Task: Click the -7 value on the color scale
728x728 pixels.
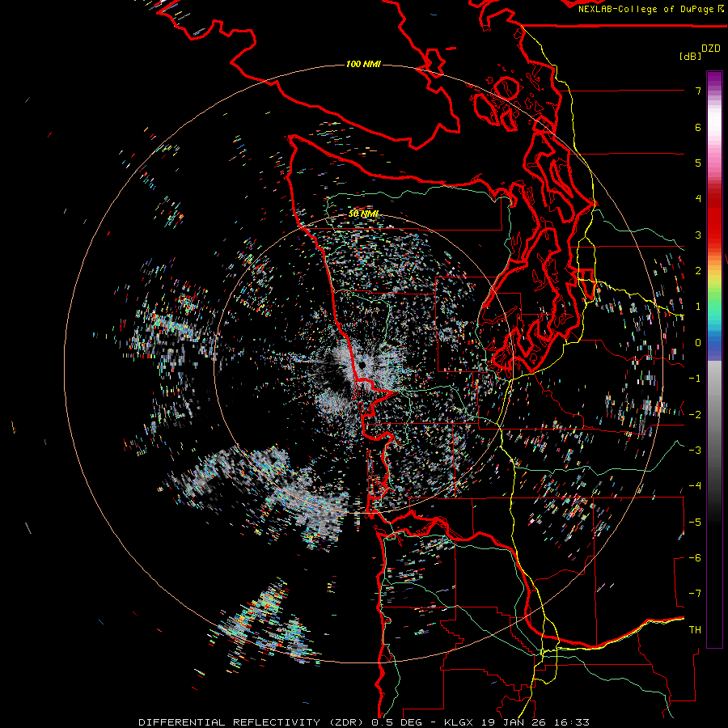Action: point(695,594)
